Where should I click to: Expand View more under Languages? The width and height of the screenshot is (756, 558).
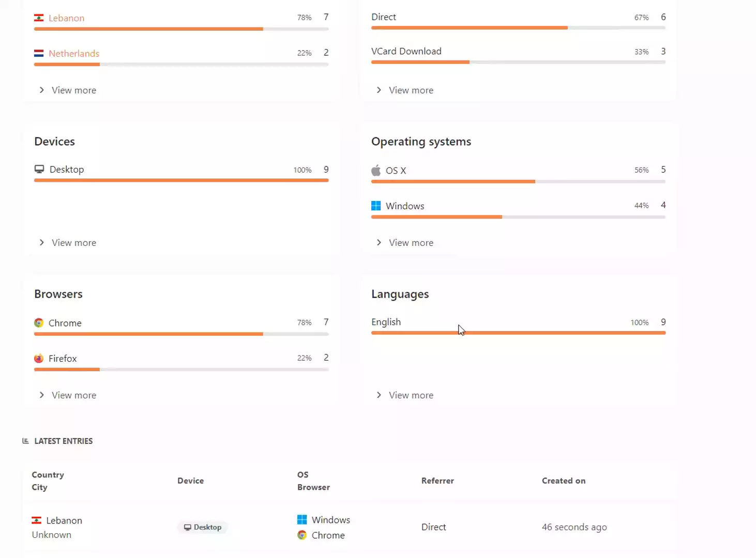tap(405, 395)
